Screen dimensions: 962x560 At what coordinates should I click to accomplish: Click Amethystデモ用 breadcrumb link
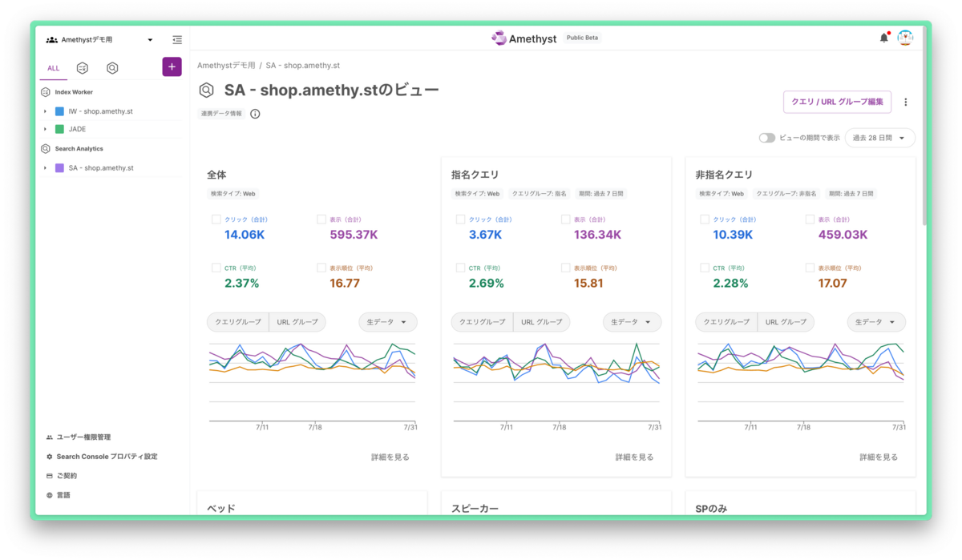click(x=226, y=65)
